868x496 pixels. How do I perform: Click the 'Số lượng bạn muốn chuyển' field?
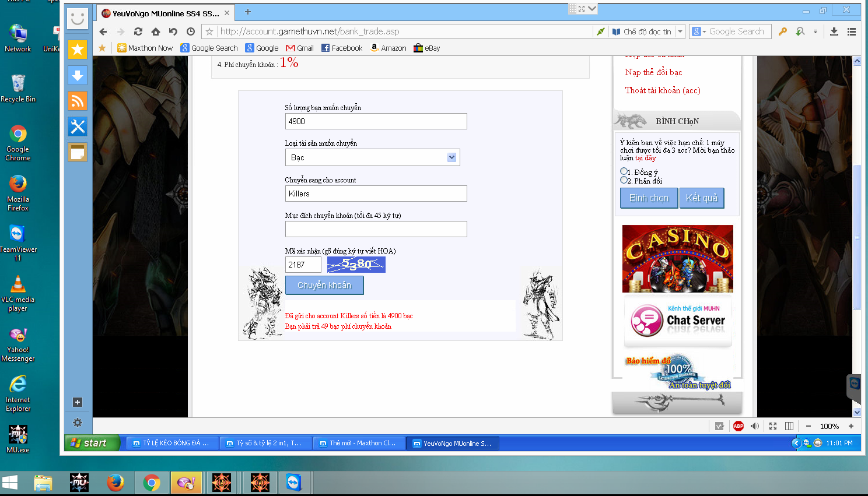tap(376, 121)
